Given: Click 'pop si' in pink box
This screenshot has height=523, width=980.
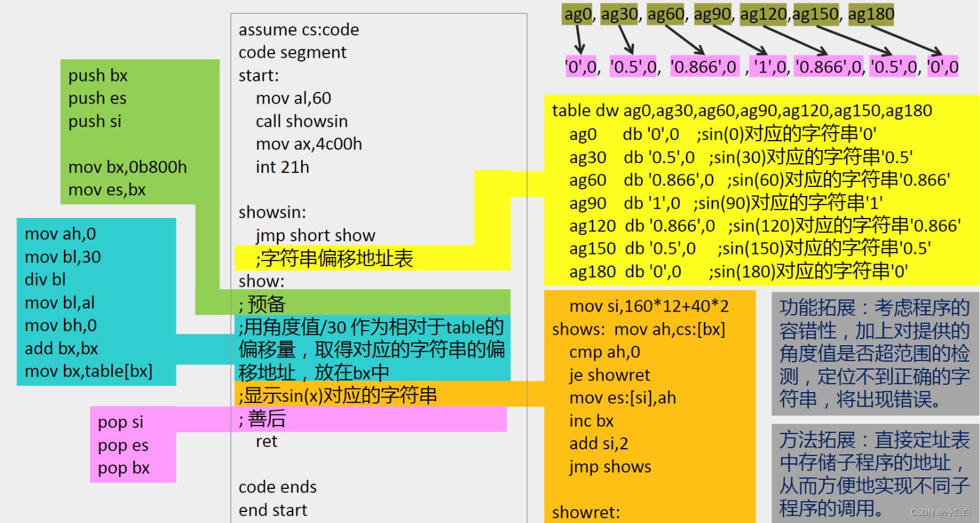Looking at the screenshot, I should (x=120, y=422).
